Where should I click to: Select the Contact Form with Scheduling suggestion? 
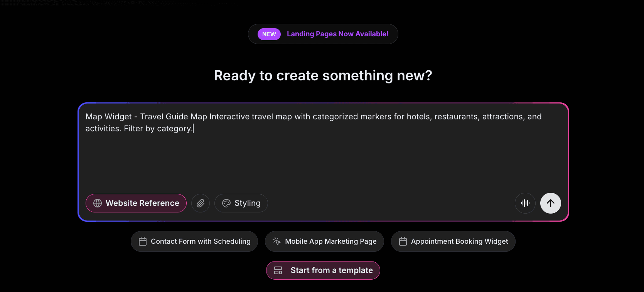194,241
